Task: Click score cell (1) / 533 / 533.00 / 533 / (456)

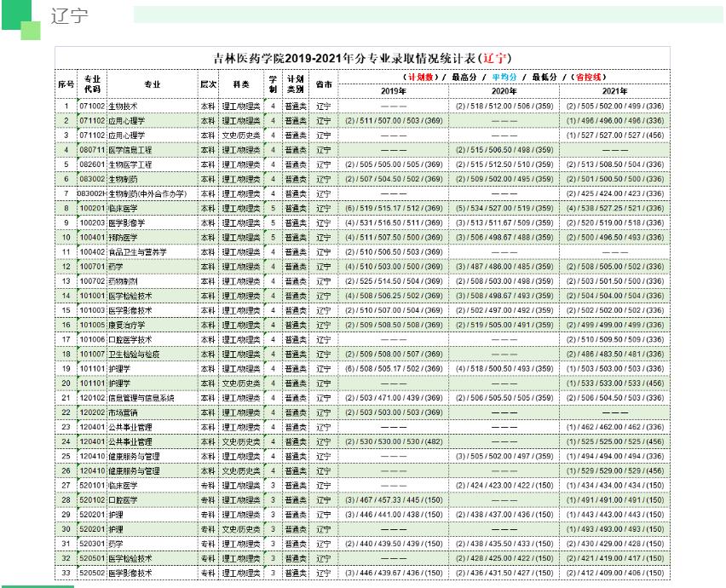Action: 614,383
